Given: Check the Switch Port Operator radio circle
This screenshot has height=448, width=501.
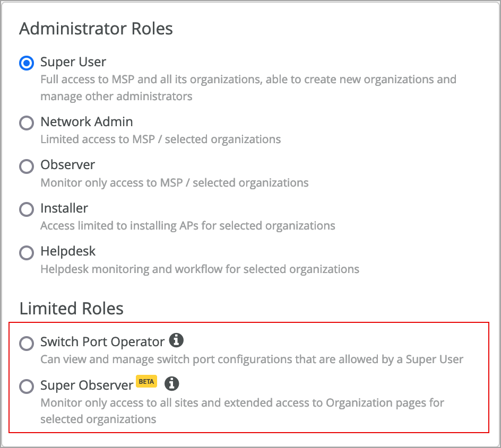Looking at the screenshot, I should point(27,344).
